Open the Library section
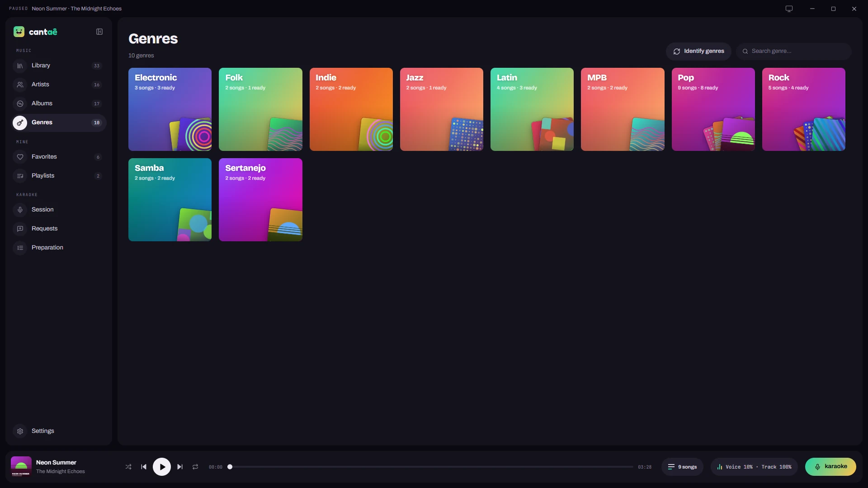 [59, 66]
